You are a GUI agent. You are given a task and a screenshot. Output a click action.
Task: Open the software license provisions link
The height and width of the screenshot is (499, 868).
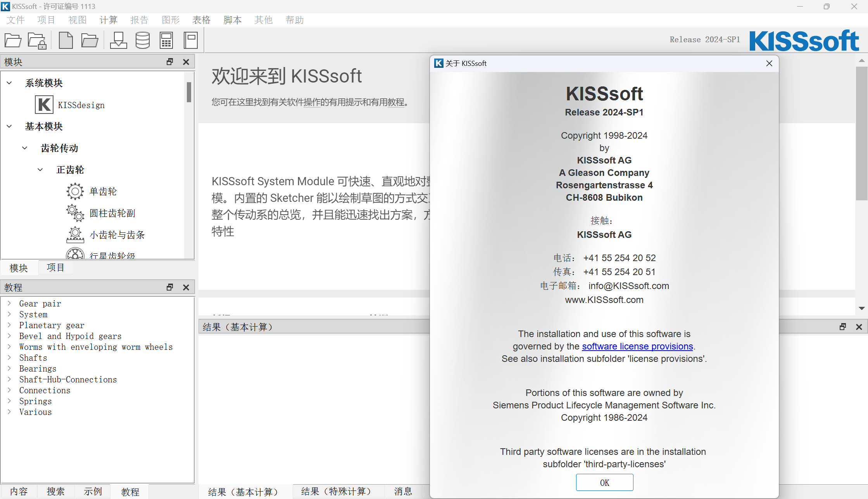tap(637, 346)
